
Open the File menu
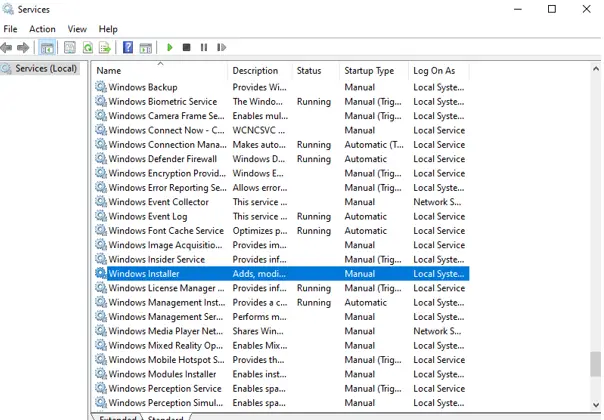[10, 29]
